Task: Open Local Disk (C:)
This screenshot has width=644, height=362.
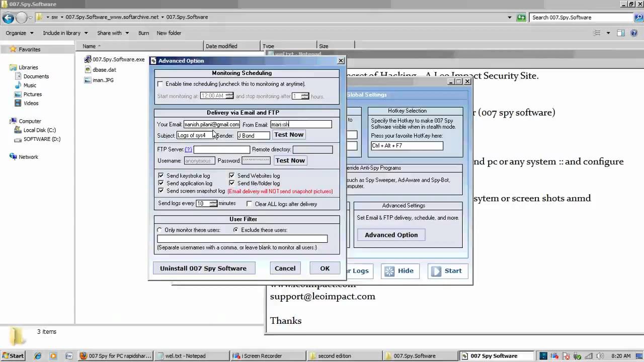Action: click(x=39, y=130)
